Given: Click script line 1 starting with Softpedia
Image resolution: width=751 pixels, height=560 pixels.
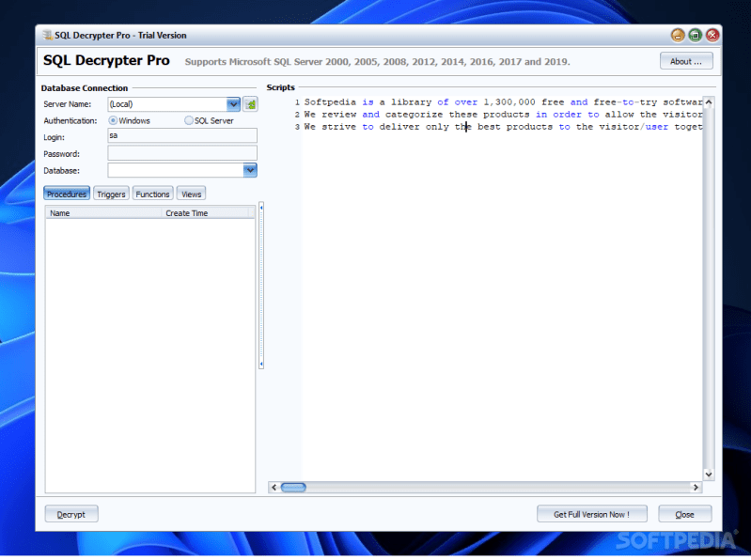Looking at the screenshot, I should [x=503, y=102].
